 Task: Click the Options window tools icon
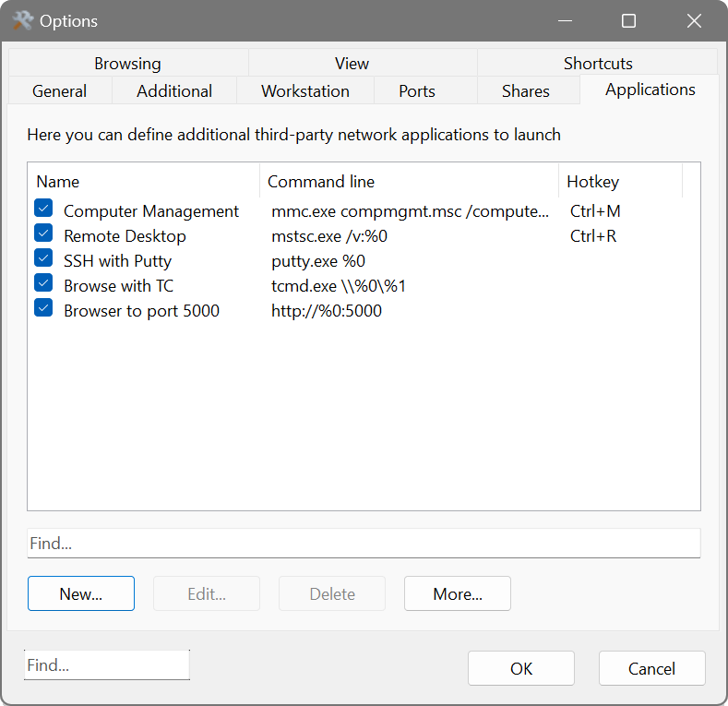22,20
